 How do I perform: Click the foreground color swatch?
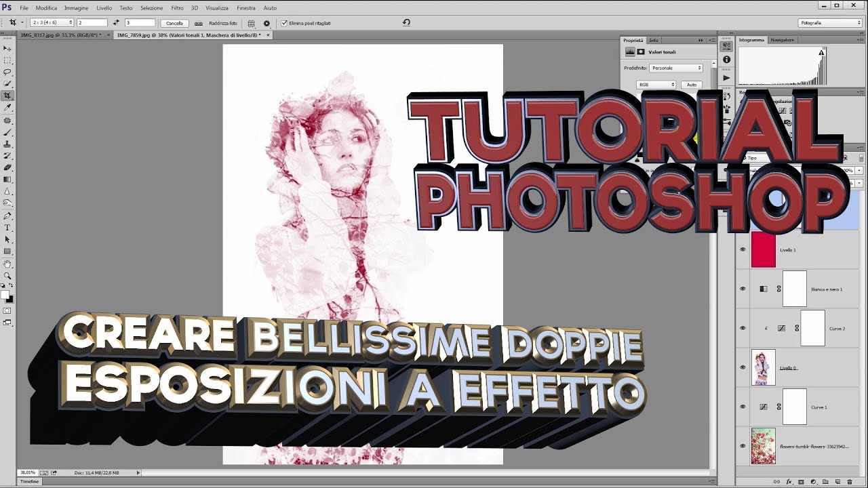(x=5, y=294)
